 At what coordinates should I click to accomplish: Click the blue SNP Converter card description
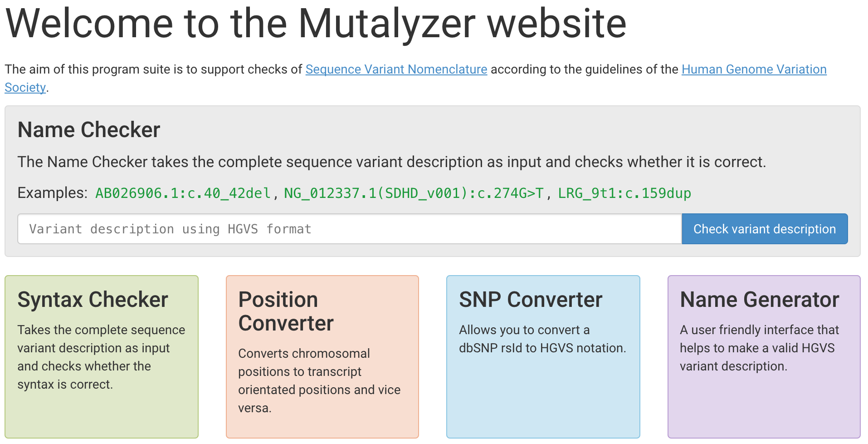coord(542,339)
